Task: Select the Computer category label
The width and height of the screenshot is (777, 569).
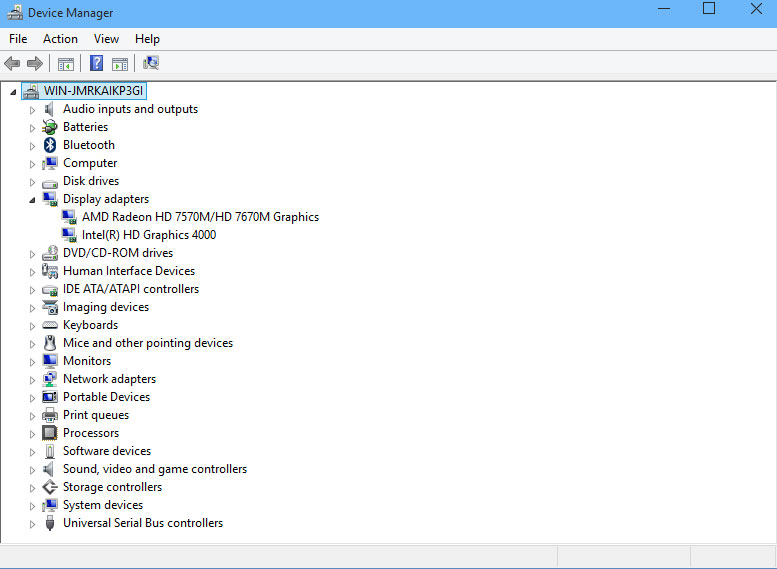Action: point(90,163)
